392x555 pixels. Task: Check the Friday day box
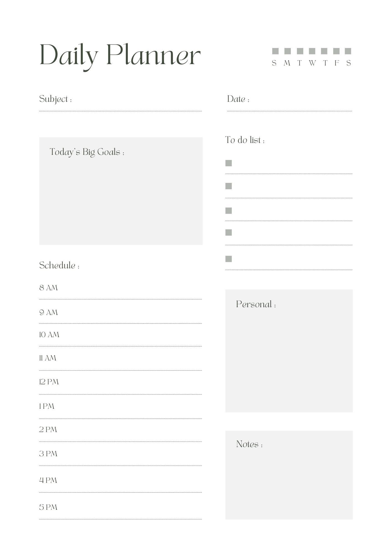pyautogui.click(x=336, y=51)
